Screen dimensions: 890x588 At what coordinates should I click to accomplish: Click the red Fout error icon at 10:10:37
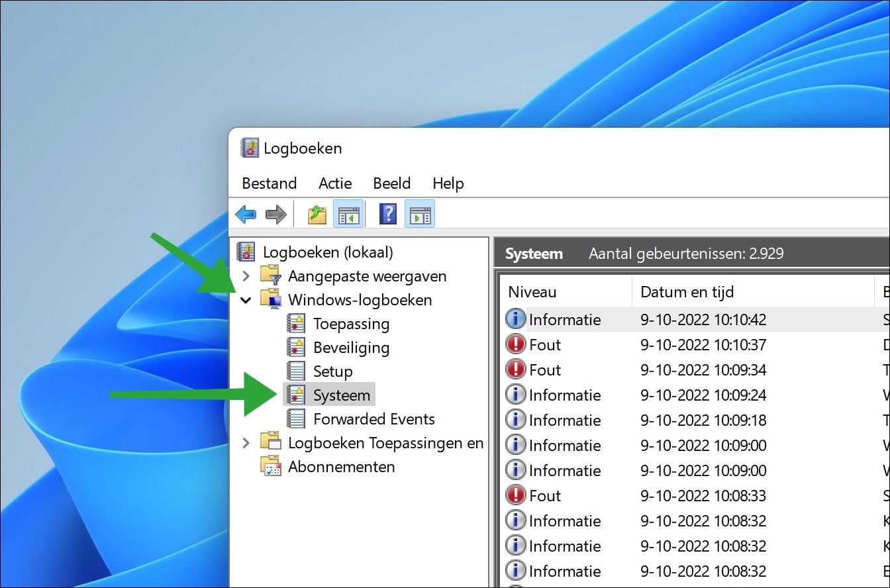tap(516, 344)
